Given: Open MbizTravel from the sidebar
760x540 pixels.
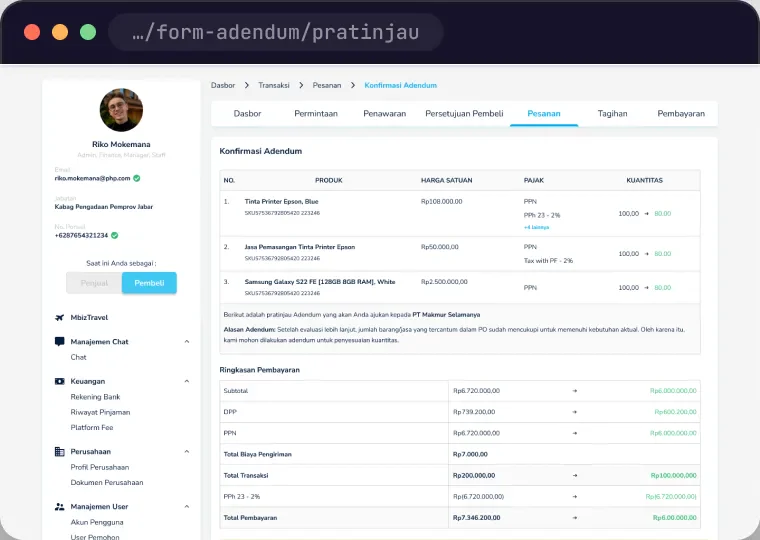Looking at the screenshot, I should click(89, 318).
